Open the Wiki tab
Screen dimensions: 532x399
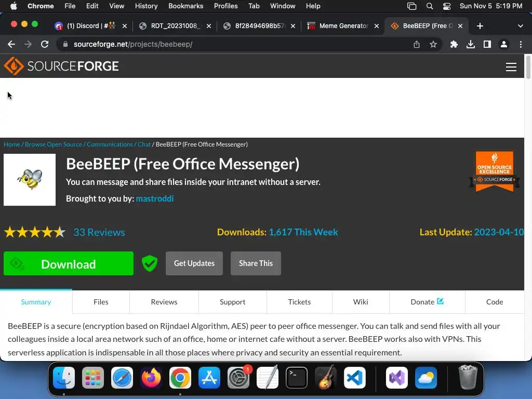tap(361, 302)
